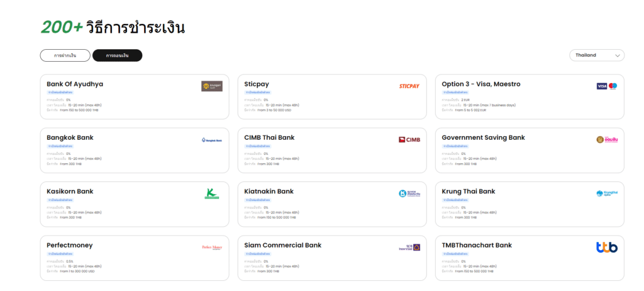Open the Perfectmoney title
Viewport: 644px width, 291px height.
tap(70, 245)
